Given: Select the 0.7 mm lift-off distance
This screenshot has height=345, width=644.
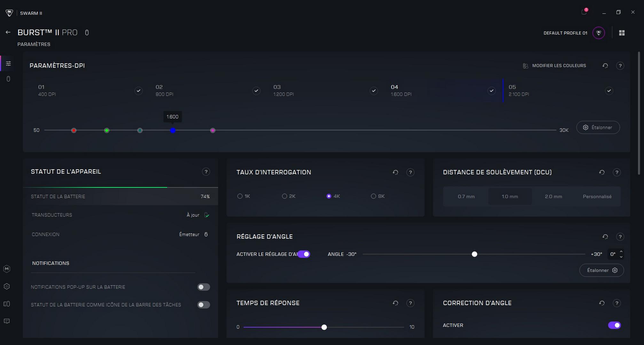Looking at the screenshot, I should coord(466,196).
